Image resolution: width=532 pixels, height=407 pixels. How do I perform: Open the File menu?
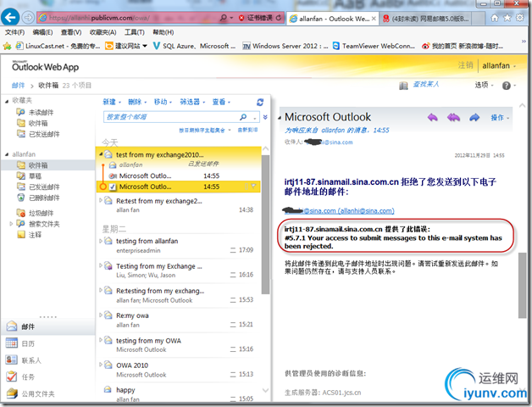(14, 32)
